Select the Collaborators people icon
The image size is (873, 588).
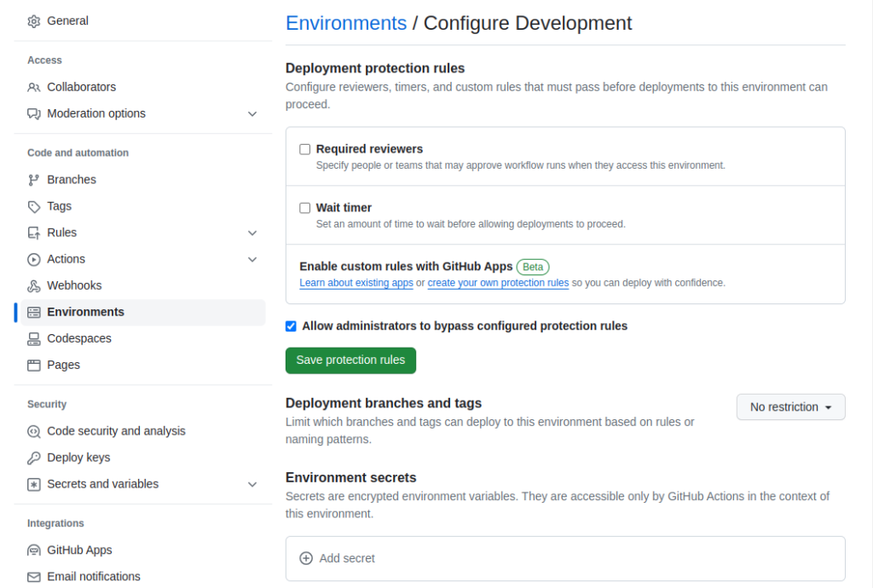point(33,87)
